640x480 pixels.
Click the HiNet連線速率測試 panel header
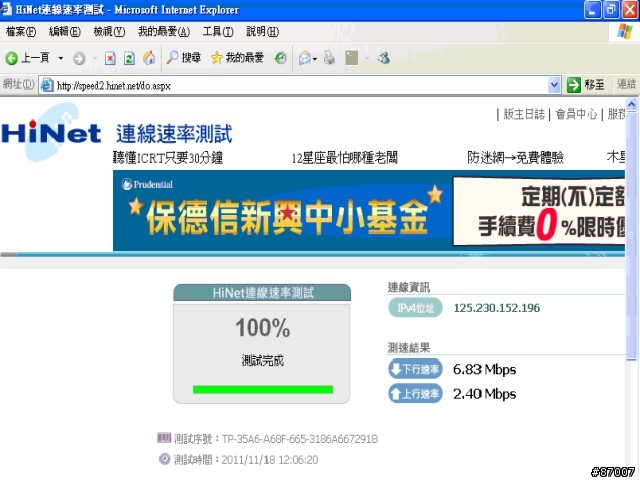click(x=262, y=293)
